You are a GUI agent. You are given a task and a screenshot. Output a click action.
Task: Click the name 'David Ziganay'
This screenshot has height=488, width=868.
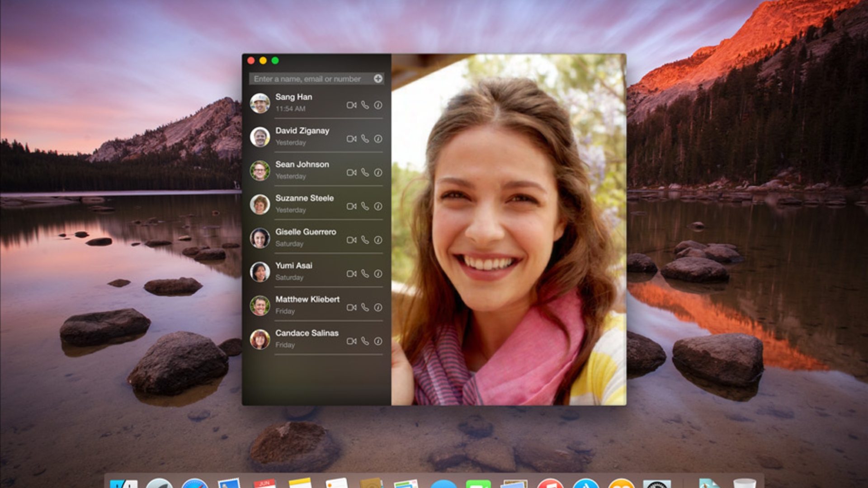pos(302,131)
